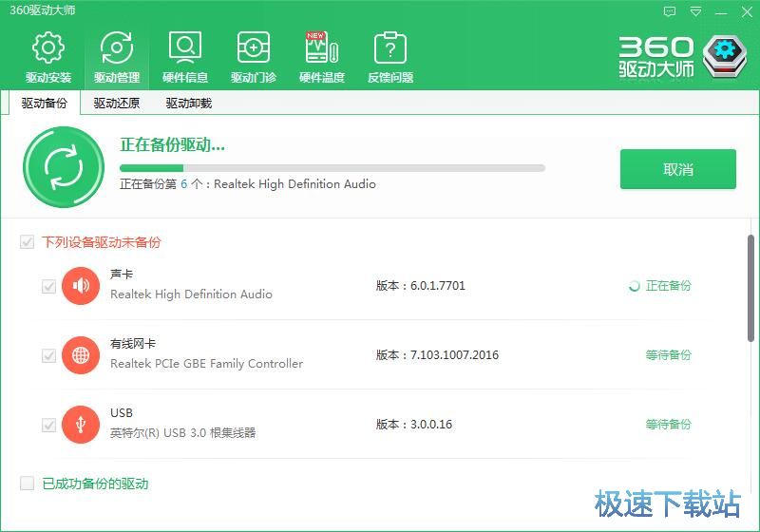Click version text 7.103.1007.2016
760x532 pixels.
pos(455,355)
